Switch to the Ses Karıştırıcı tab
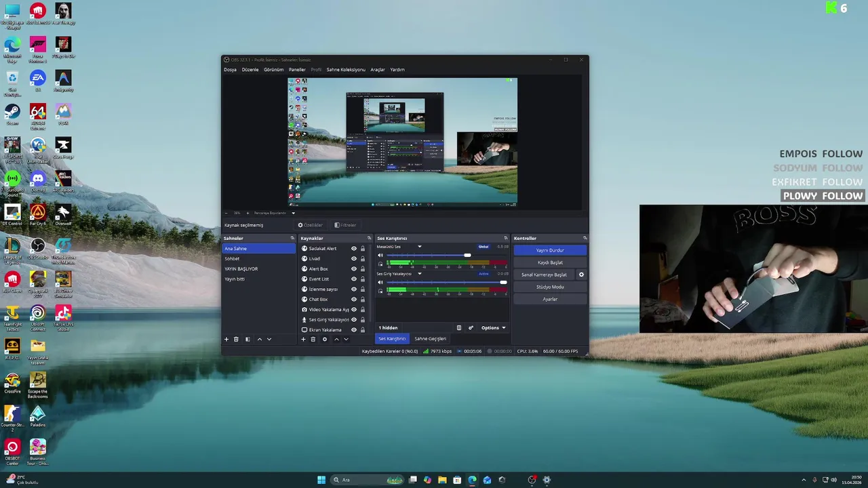The height and width of the screenshot is (488, 868). coord(392,339)
